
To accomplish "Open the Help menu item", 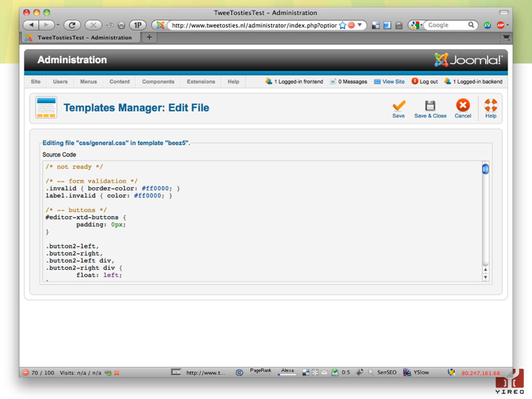I will click(x=233, y=81).
